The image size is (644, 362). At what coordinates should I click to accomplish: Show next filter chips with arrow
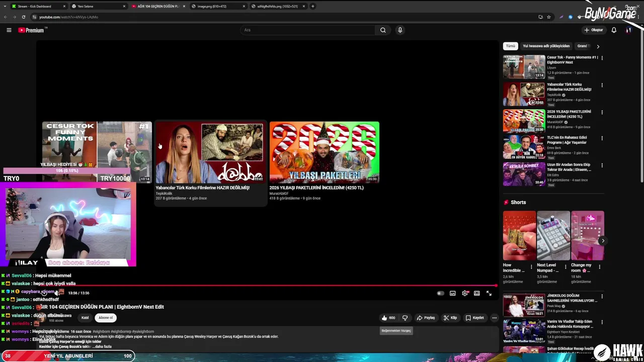pos(598,46)
